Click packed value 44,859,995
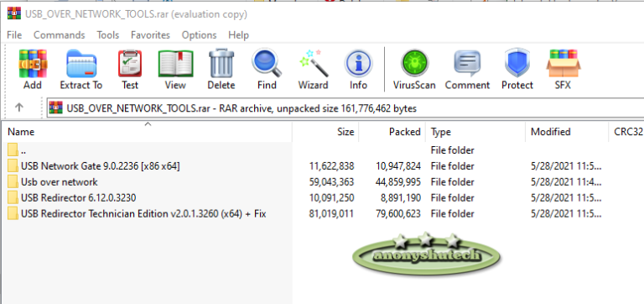This screenshot has width=644, height=304. pos(398,182)
